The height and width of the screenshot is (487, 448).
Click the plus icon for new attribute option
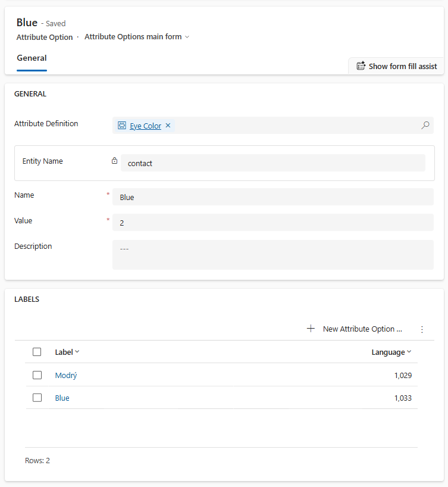[x=311, y=329]
